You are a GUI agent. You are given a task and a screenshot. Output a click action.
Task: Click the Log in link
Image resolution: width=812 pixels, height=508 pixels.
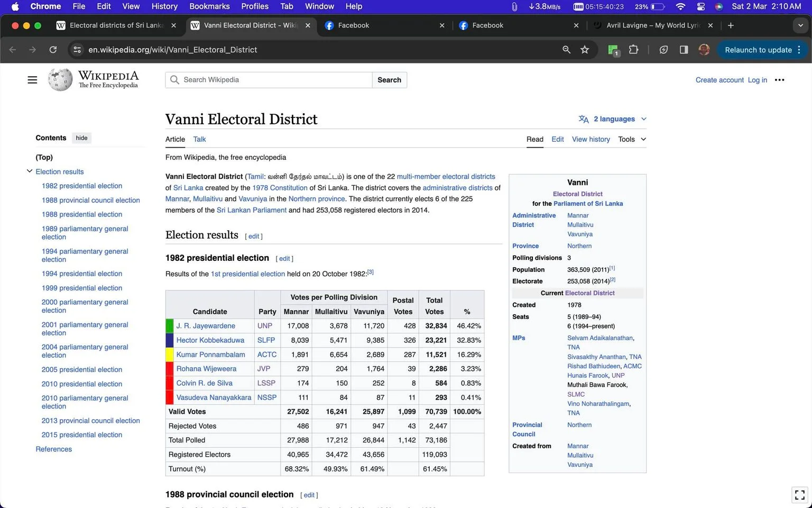(x=757, y=80)
